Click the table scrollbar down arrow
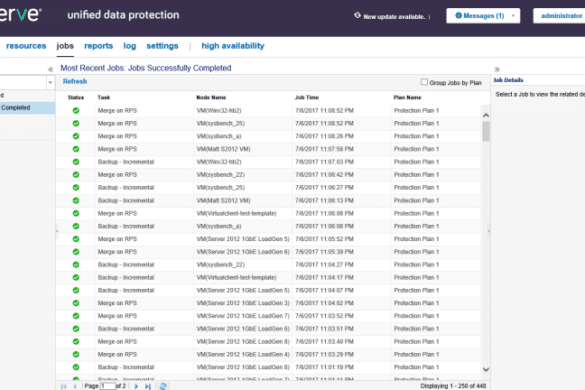 [x=486, y=369]
